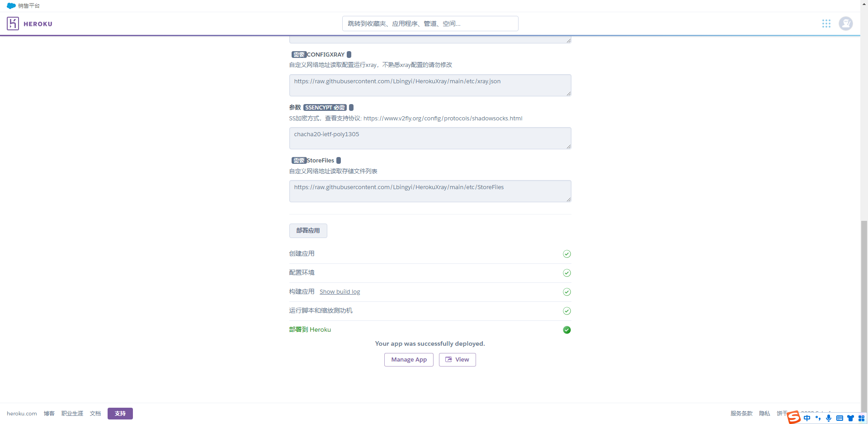The width and height of the screenshot is (868, 424).
Task: Click the 构建应用 success checkmark icon
Action: point(567,292)
